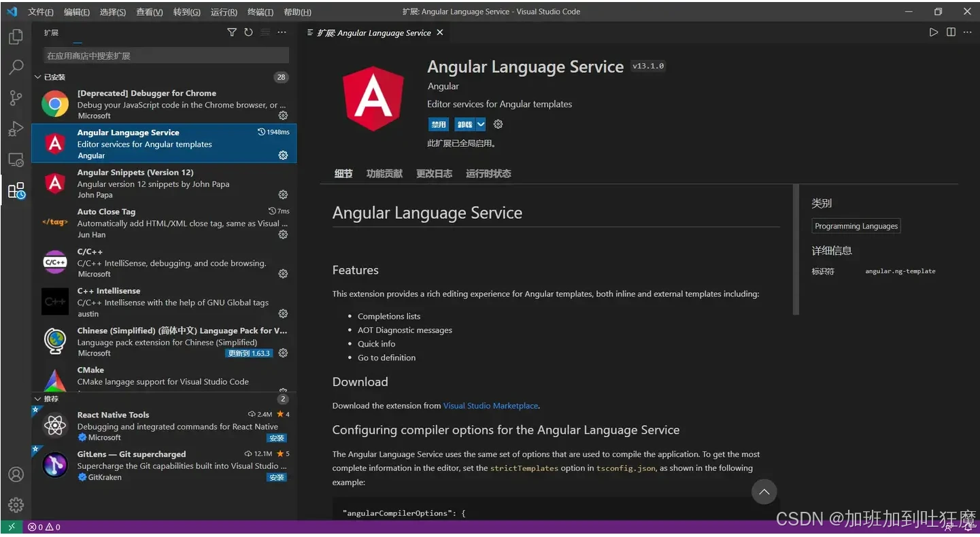
Task: Click 更新到 1.63.3 button
Action: tap(249, 353)
